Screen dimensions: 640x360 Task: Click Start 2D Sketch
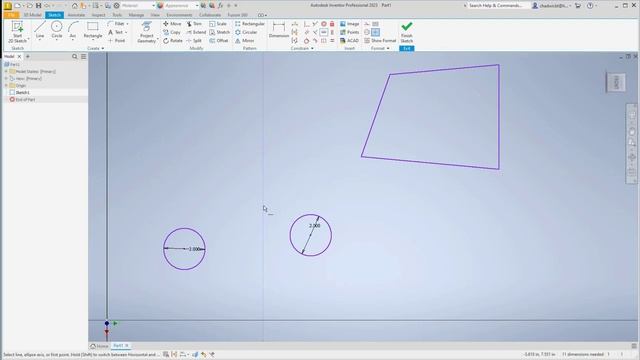18,32
